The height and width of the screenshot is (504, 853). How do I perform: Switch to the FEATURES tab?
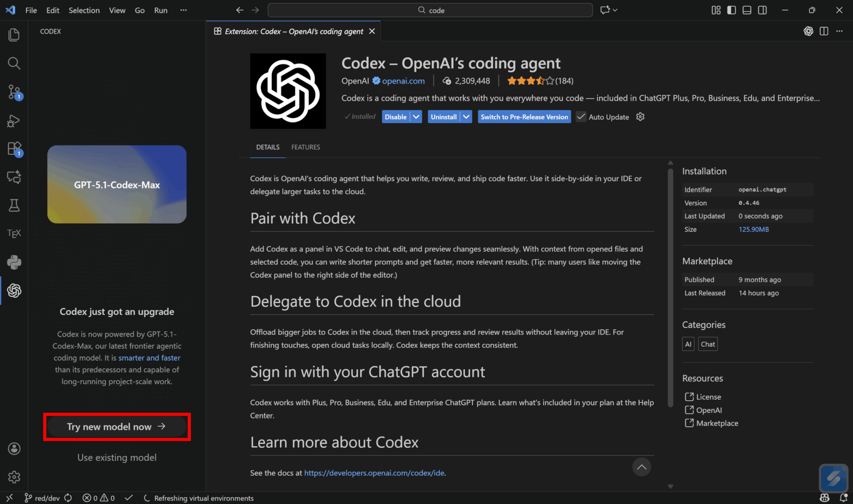(305, 147)
